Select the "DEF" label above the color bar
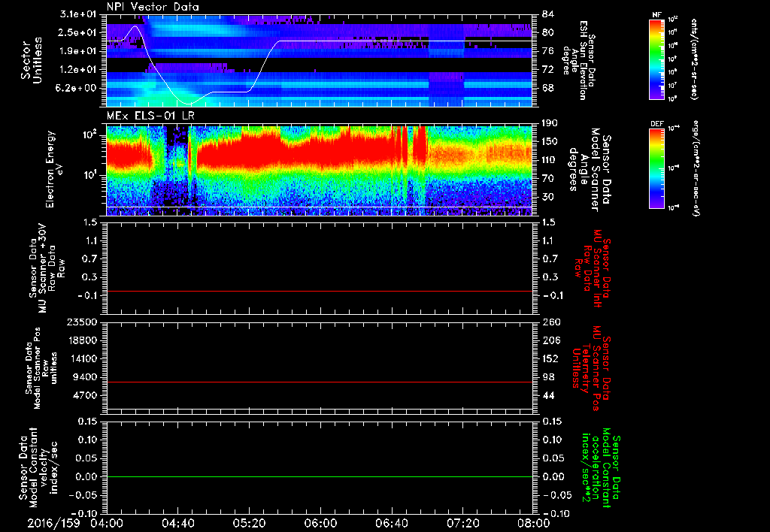This screenshot has width=770, height=532. pos(657,124)
